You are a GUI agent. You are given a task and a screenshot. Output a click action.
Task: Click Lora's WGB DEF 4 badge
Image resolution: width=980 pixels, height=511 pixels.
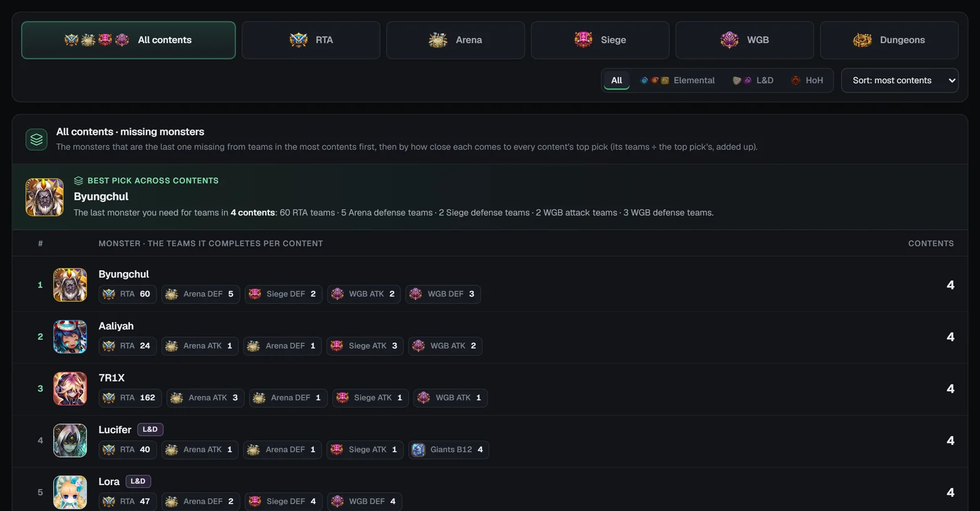click(x=364, y=501)
